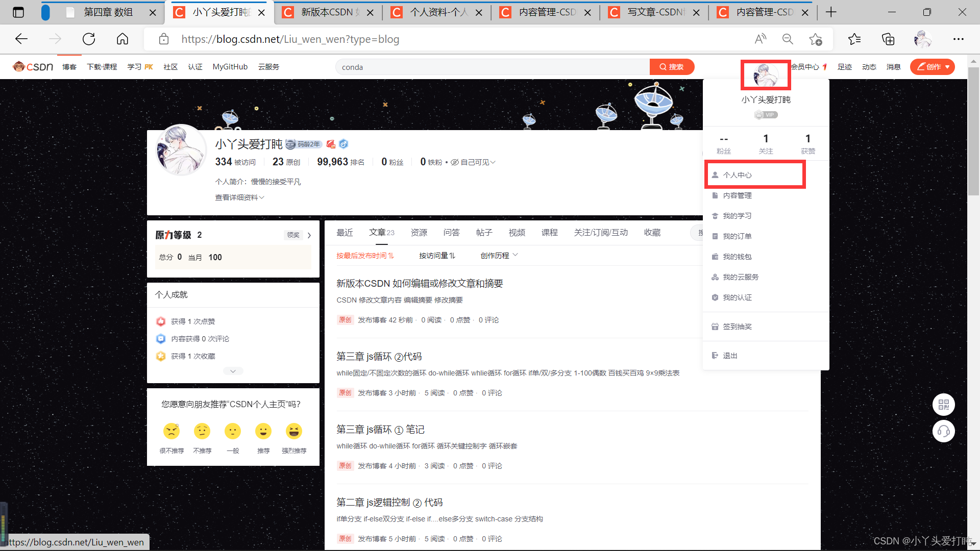This screenshot has width=980, height=551.
Task: Refresh the page with the reload icon
Action: pyautogui.click(x=89, y=39)
